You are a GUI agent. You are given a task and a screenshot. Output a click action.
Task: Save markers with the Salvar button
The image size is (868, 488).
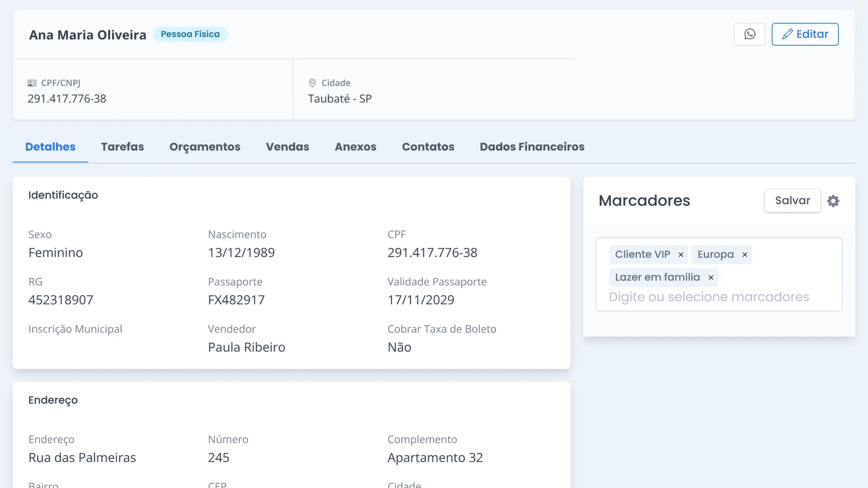(793, 201)
